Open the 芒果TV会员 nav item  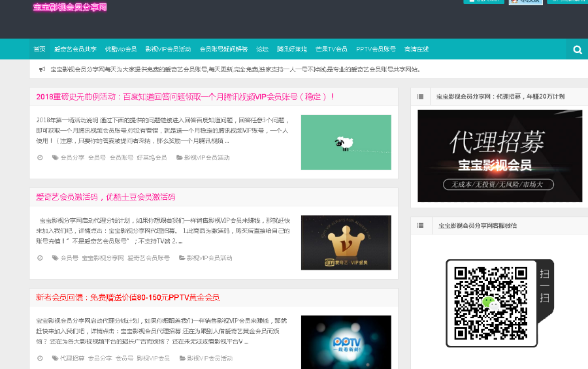pyautogui.click(x=331, y=49)
